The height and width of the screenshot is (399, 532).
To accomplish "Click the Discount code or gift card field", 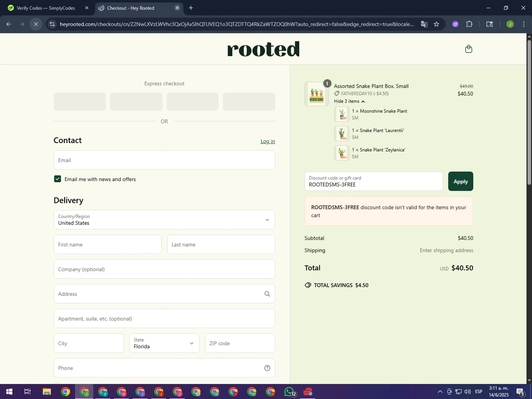I will click(373, 181).
